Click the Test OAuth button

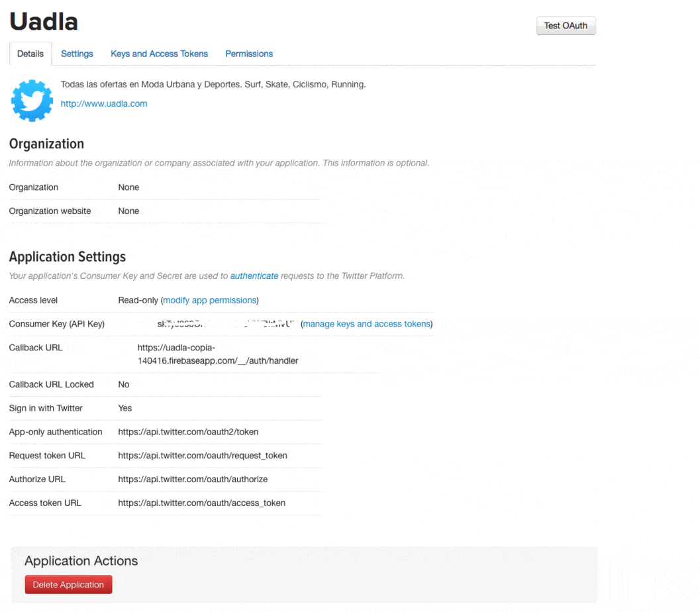point(566,25)
